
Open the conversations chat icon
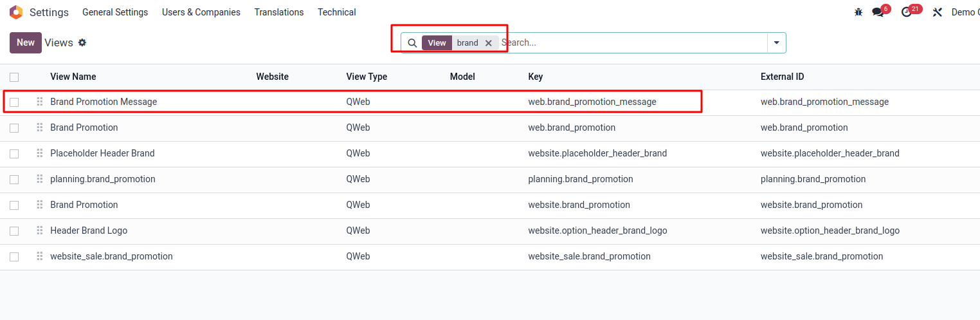[x=878, y=12]
